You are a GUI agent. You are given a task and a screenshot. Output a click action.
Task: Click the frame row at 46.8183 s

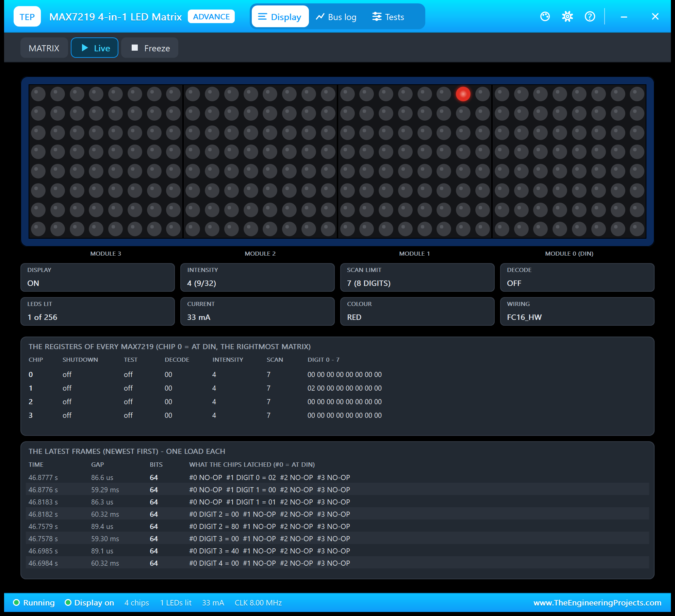pos(337,502)
